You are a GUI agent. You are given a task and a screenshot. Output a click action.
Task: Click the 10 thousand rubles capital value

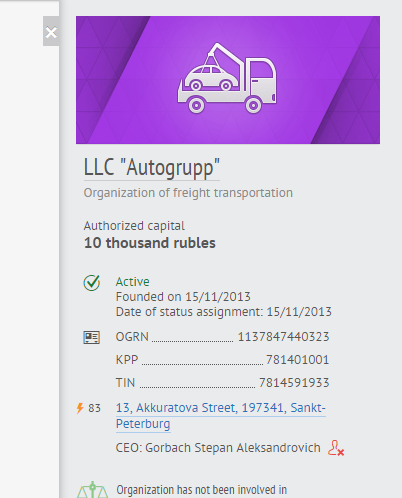150,243
